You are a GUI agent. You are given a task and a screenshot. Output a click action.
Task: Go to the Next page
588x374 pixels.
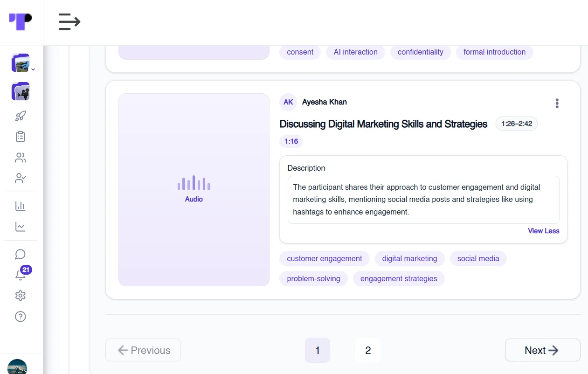(543, 350)
